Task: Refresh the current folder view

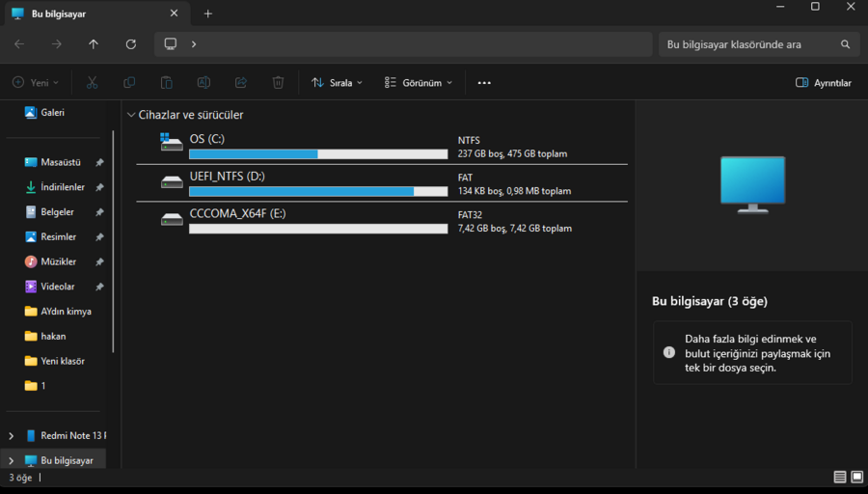Action: point(130,44)
